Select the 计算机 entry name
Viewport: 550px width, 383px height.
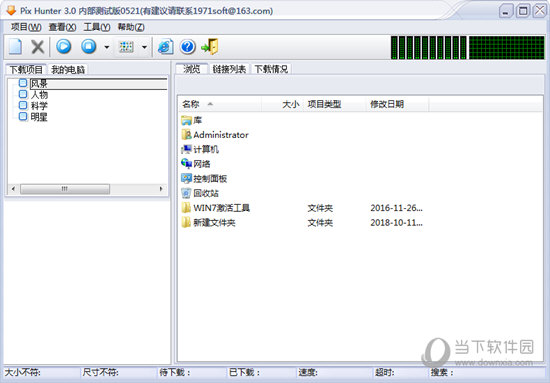(x=206, y=149)
